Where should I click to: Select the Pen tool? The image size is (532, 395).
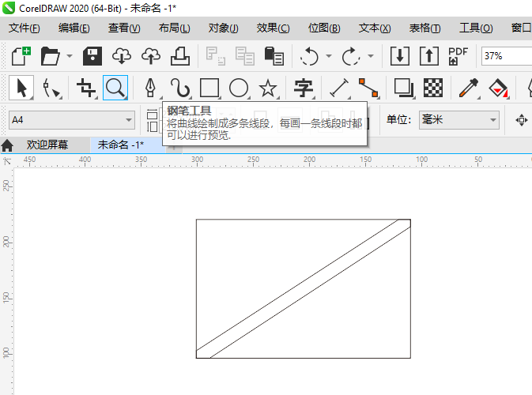[151, 88]
